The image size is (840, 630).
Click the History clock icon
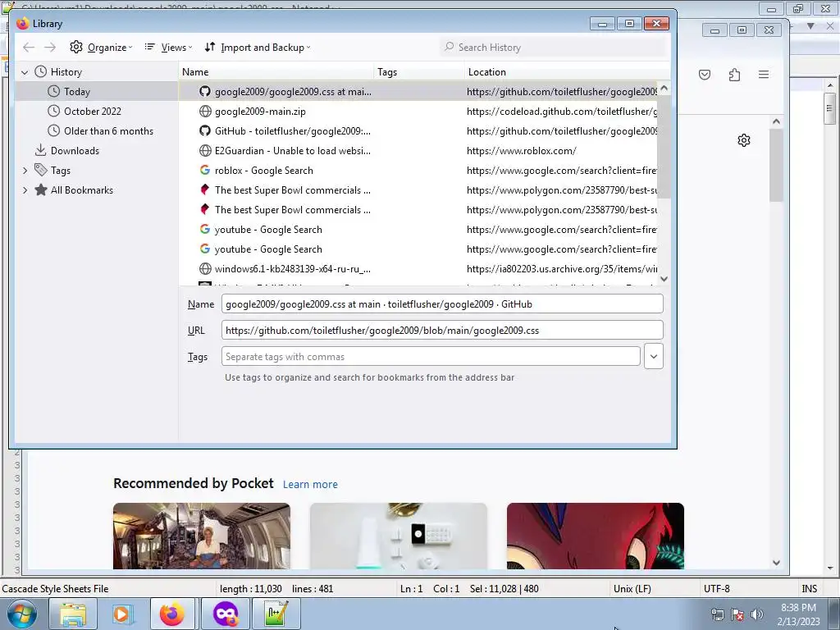[41, 72]
